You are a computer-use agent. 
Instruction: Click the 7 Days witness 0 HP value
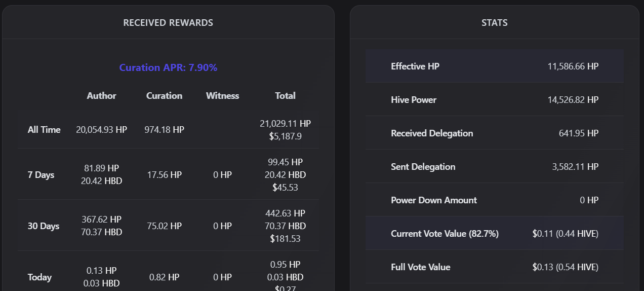point(222,175)
